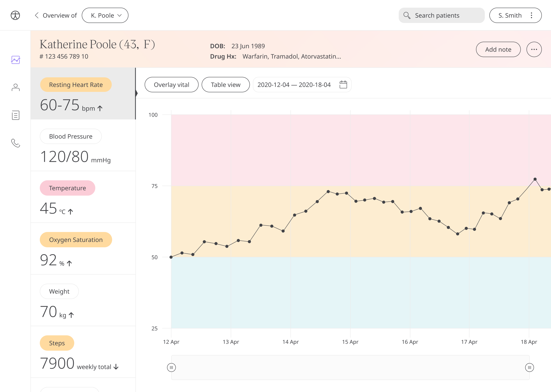Click the 70 kg weight value
Screen dimensions: 551x392
tap(57, 312)
